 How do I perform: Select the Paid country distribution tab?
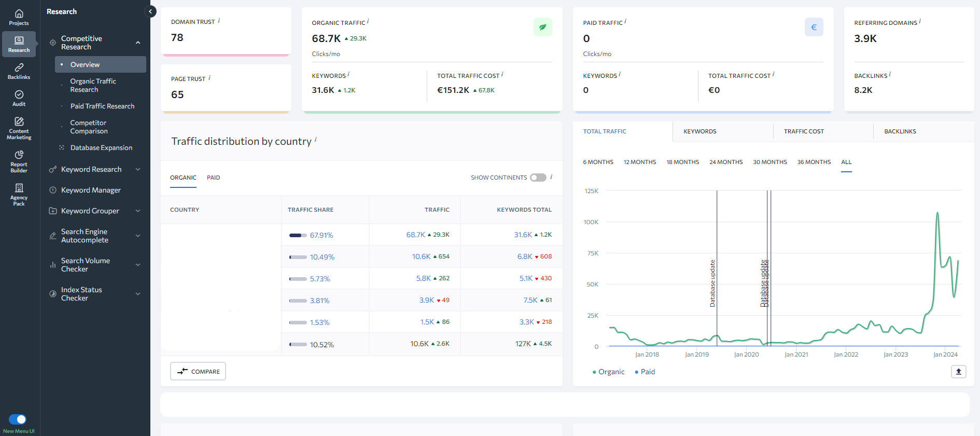tap(213, 178)
